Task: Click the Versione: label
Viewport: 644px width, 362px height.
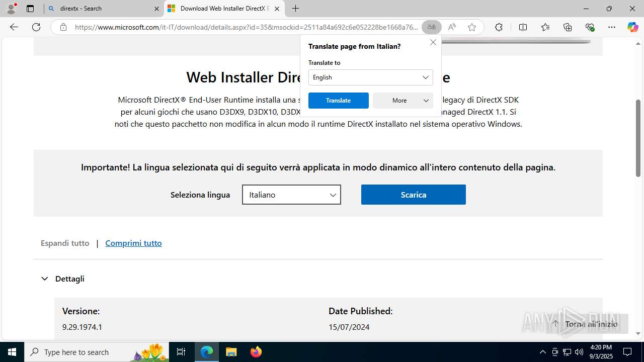Action: coord(81,311)
